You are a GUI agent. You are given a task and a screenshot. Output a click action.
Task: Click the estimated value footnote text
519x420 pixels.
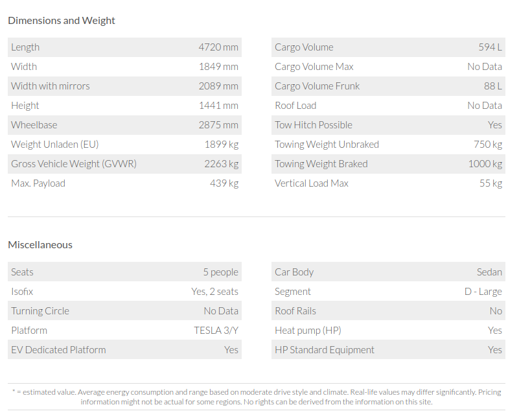click(x=256, y=397)
